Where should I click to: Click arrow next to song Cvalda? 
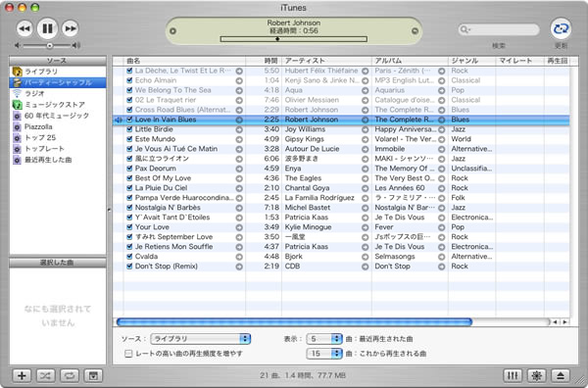239,257
